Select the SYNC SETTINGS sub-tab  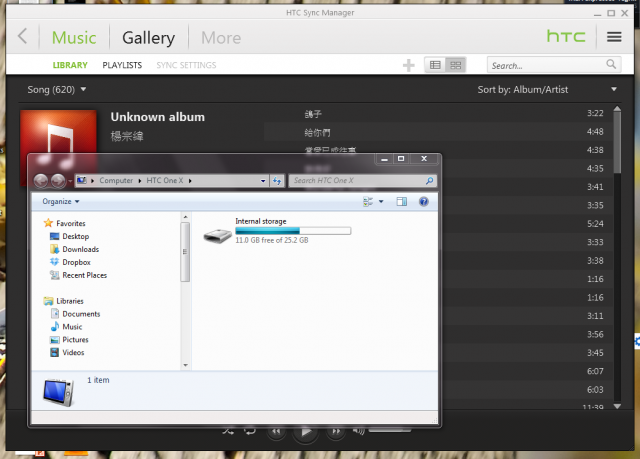[186, 65]
